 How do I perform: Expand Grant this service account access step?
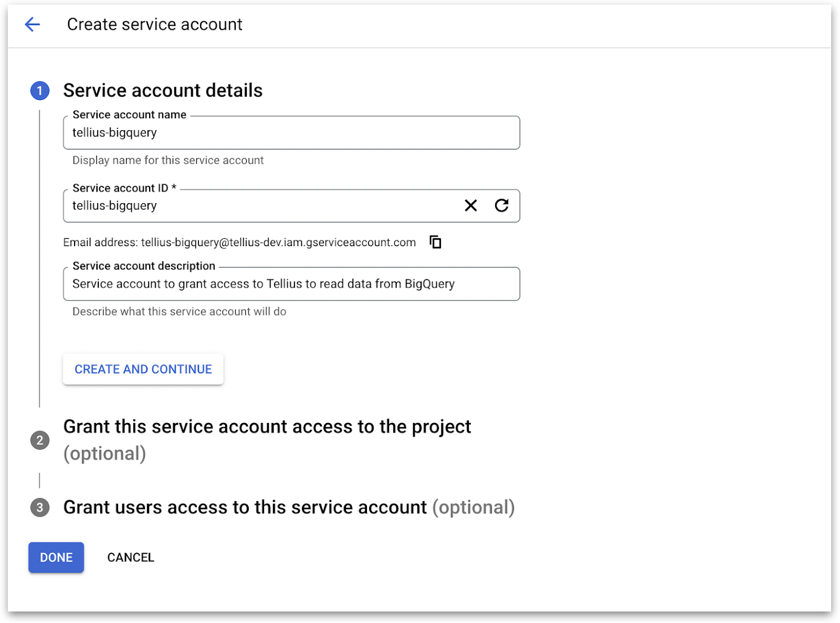click(x=267, y=427)
